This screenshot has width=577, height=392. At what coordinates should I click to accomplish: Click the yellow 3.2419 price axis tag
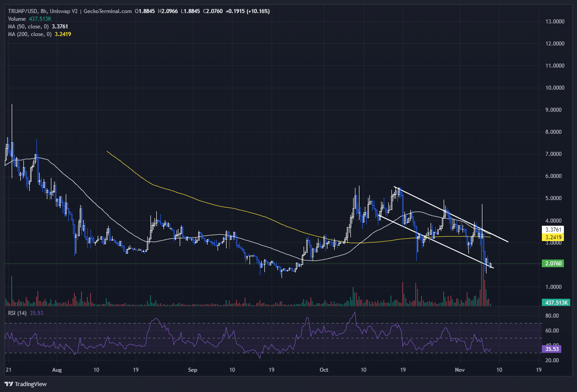[554, 237]
